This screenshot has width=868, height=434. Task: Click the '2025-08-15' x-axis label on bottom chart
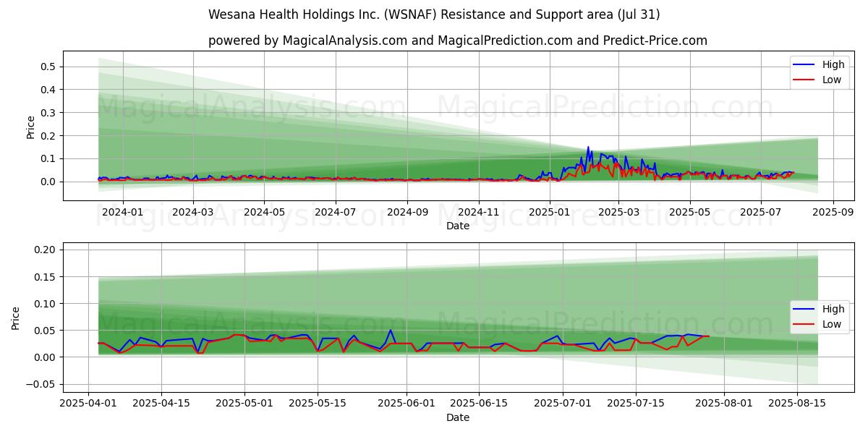pyautogui.click(x=796, y=404)
